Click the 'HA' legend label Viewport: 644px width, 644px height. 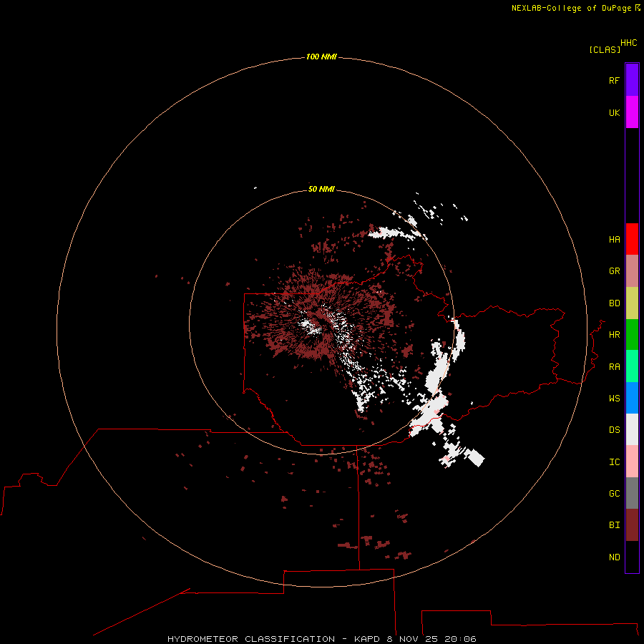[614, 240]
